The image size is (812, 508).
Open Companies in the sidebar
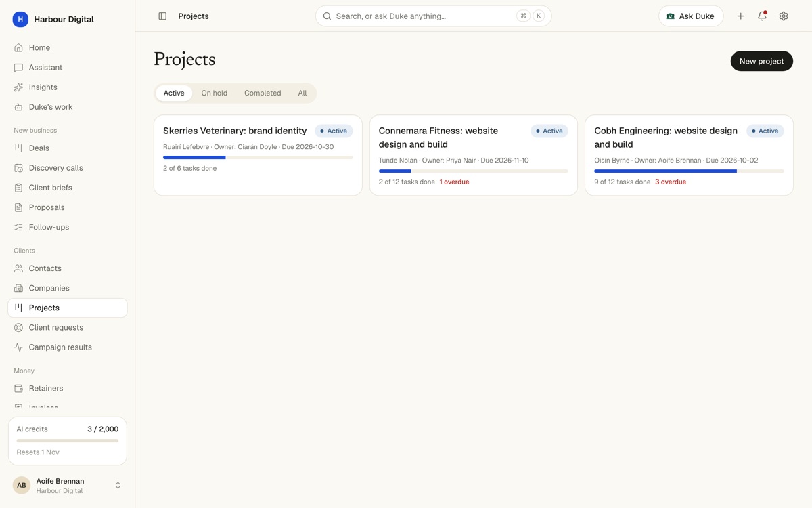68,288
